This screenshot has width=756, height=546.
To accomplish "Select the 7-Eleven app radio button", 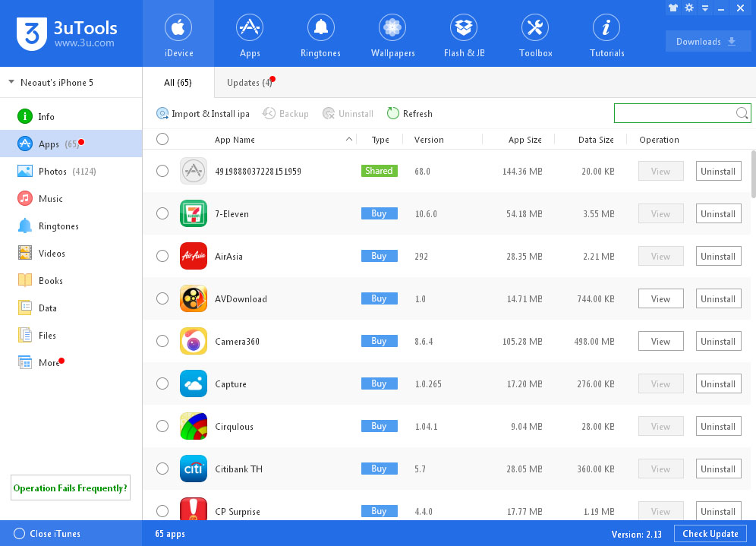I will tap(162, 213).
